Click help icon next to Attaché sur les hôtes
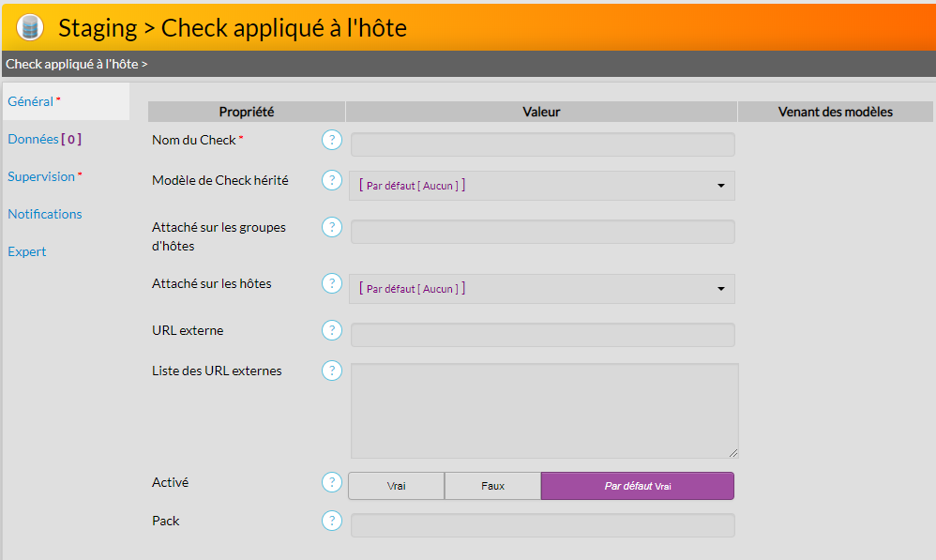Image resolution: width=936 pixels, height=560 pixels. click(x=332, y=283)
